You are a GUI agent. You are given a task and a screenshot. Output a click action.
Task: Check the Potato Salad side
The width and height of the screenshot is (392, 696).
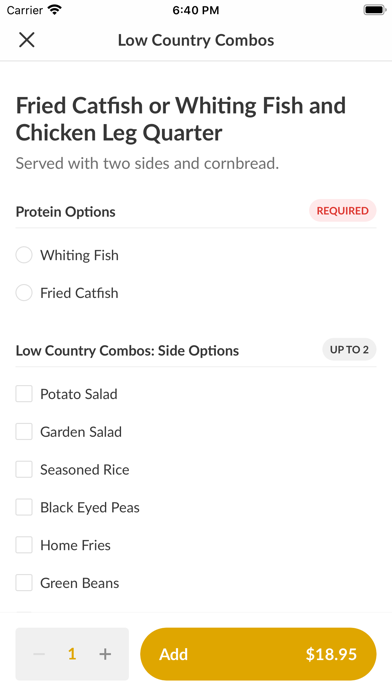coord(24,394)
